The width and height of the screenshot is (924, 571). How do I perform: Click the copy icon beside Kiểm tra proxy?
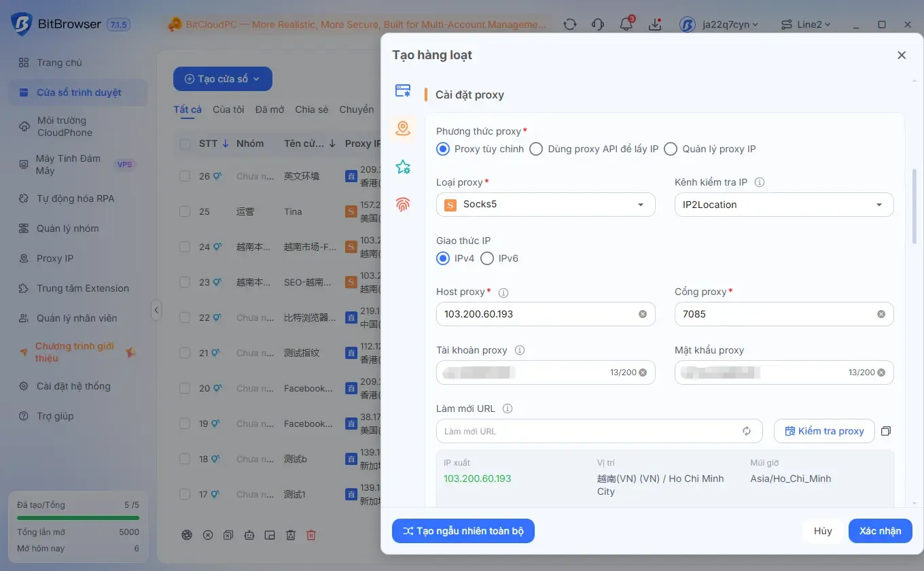click(885, 431)
